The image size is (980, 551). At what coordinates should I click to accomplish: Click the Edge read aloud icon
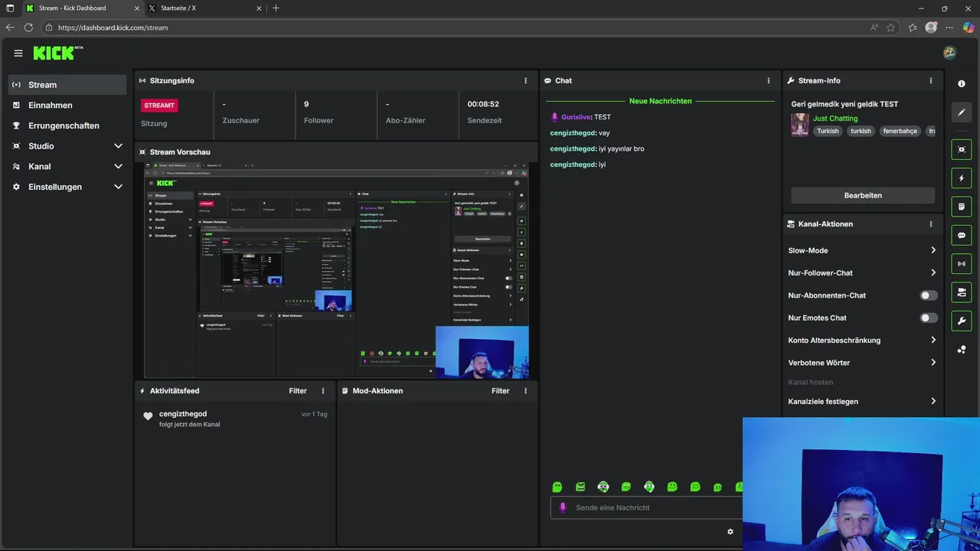tap(874, 28)
